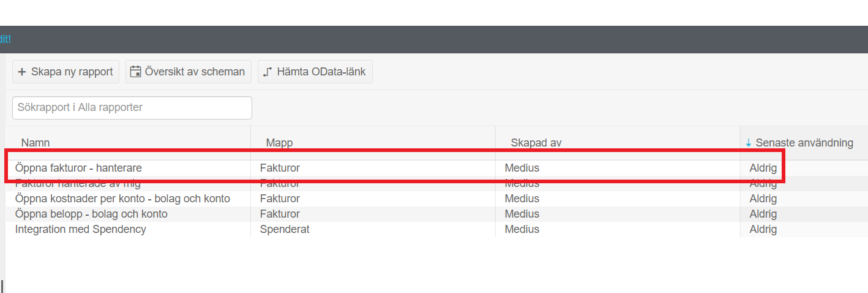Viewport: 868px width, 293px height.
Task: Open the Öppna fakturor - hanterare report
Action: (78, 167)
